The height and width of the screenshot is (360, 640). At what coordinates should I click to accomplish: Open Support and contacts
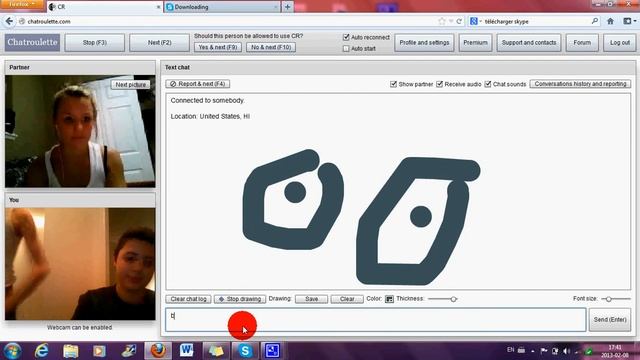coord(529,42)
